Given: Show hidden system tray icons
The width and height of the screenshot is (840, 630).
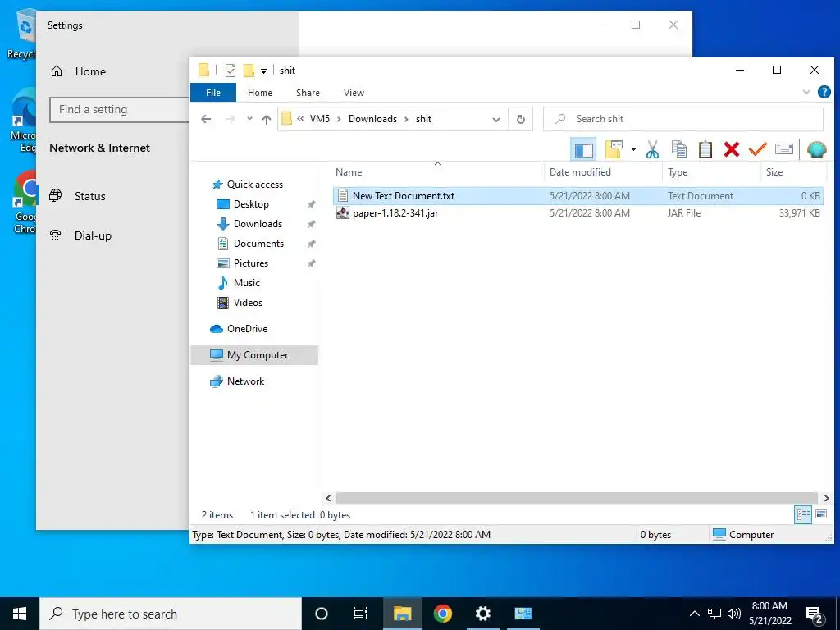Looking at the screenshot, I should coord(694,614).
